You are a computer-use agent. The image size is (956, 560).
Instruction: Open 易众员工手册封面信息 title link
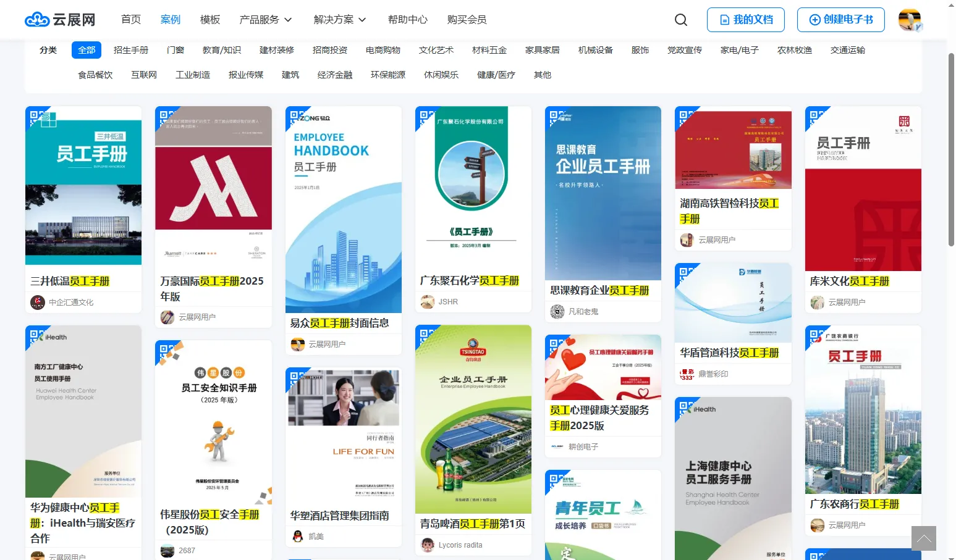coord(340,324)
